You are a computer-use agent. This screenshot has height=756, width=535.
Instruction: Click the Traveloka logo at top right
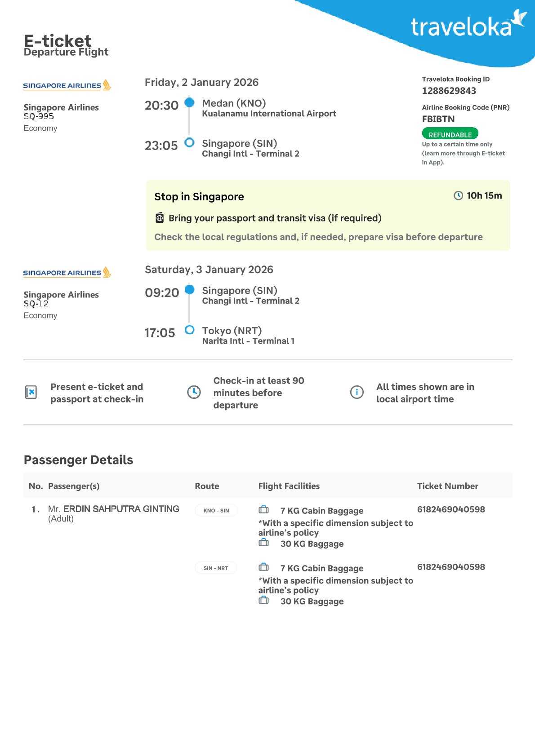(x=468, y=26)
